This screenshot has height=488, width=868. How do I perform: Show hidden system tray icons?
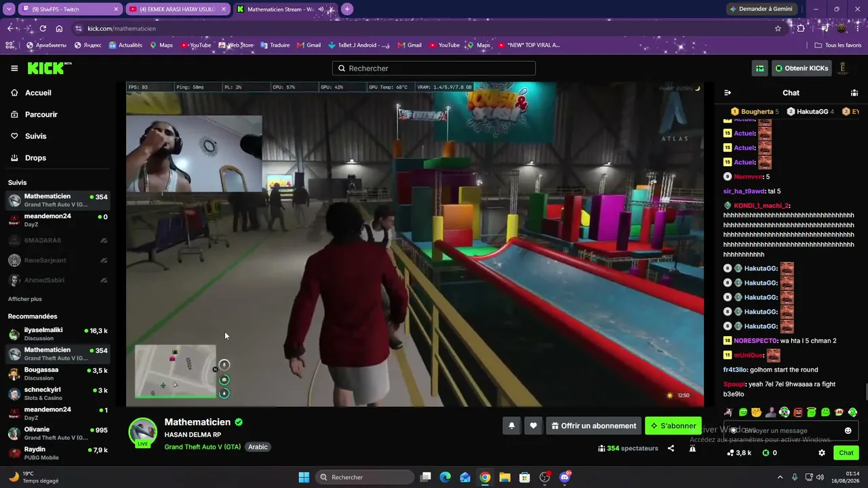[x=780, y=477]
